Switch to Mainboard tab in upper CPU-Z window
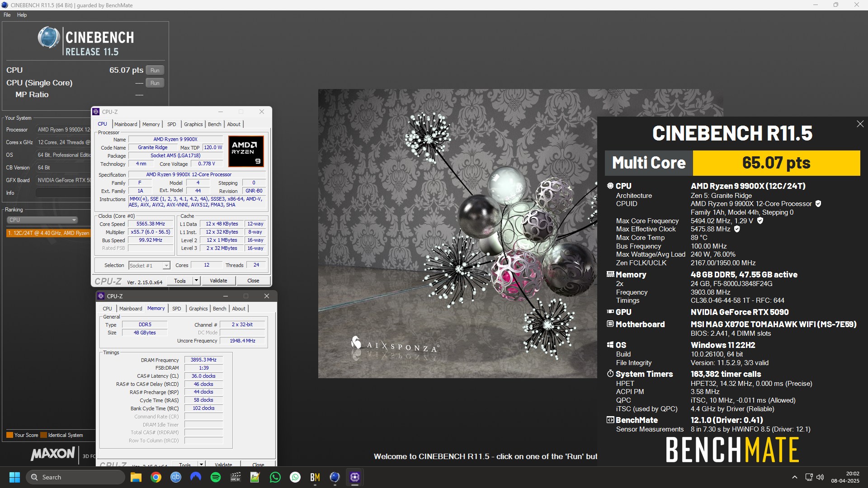 click(126, 124)
